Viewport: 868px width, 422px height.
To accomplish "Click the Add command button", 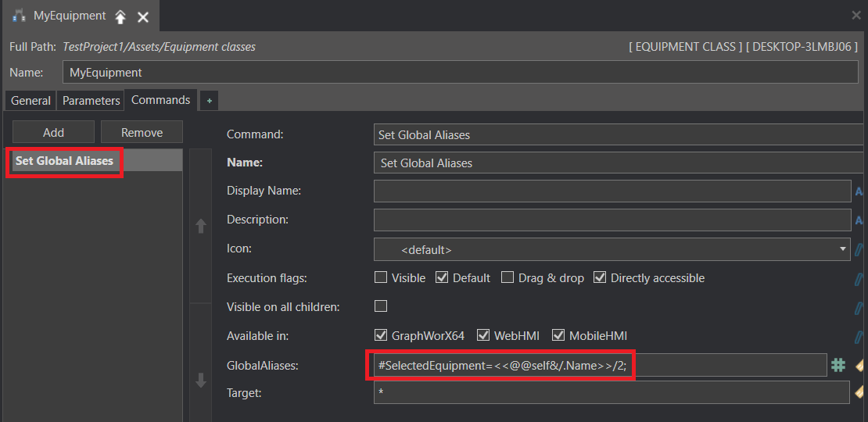I will pyautogui.click(x=54, y=132).
